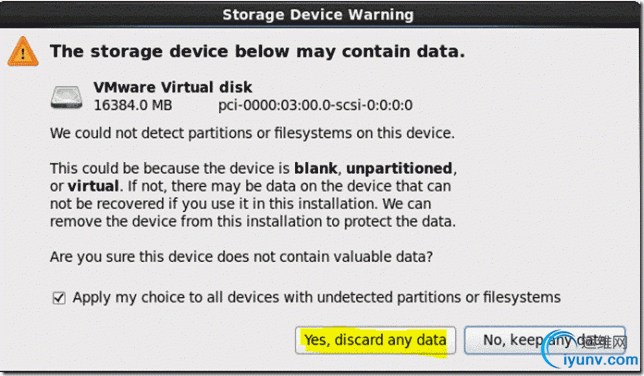644x376 pixels.
Task: Click the bold word 'virtual'
Action: [93, 186]
